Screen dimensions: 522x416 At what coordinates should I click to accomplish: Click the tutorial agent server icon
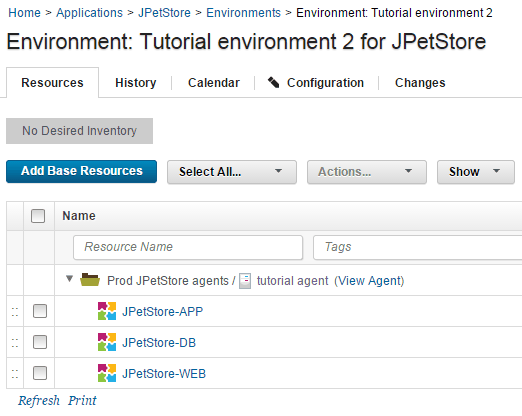point(245,281)
